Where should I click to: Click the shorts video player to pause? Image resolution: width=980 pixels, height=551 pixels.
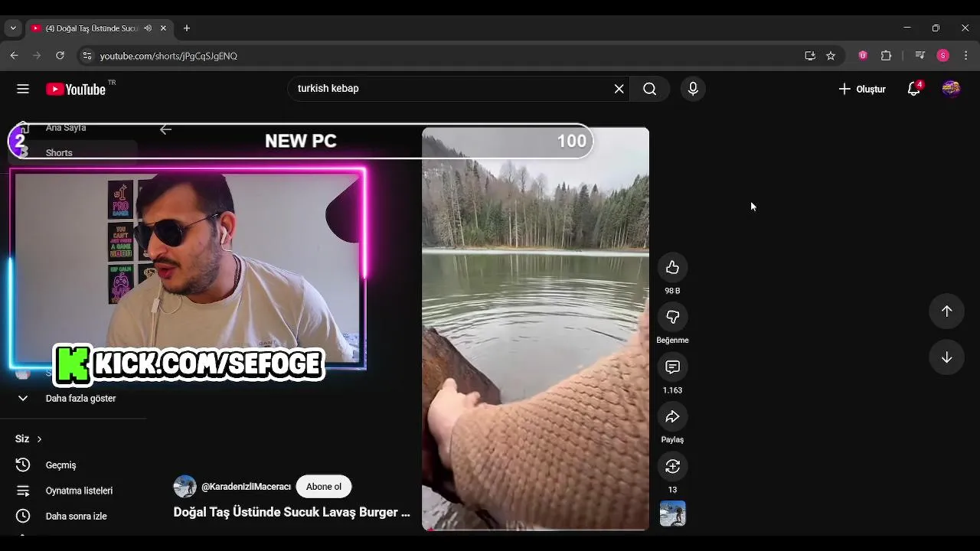[x=535, y=329]
